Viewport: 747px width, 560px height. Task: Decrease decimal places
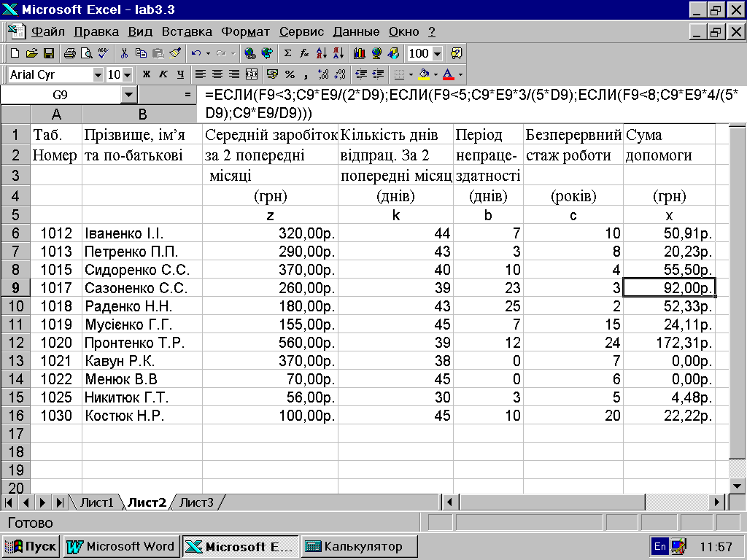pyautogui.click(x=340, y=74)
